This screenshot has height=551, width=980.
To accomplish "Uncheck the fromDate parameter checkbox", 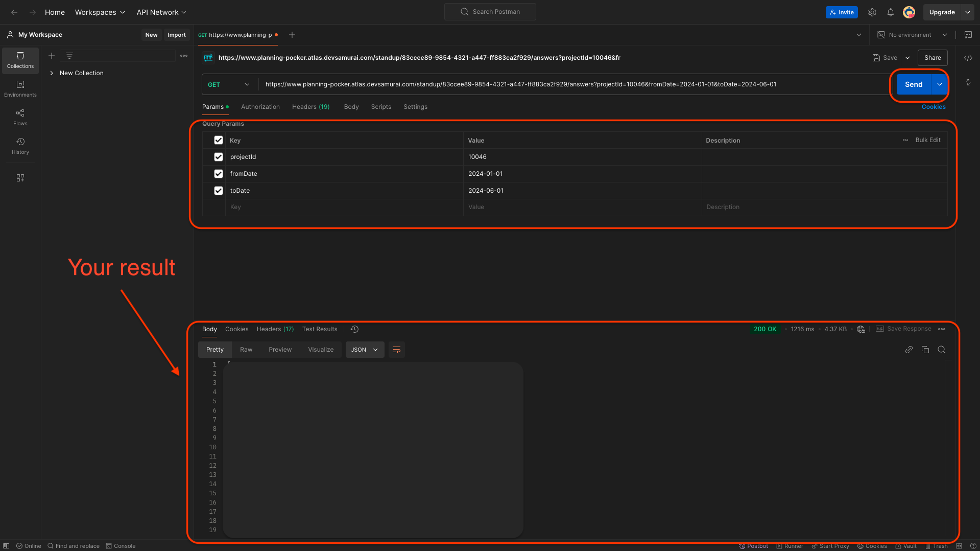I will click(x=219, y=174).
